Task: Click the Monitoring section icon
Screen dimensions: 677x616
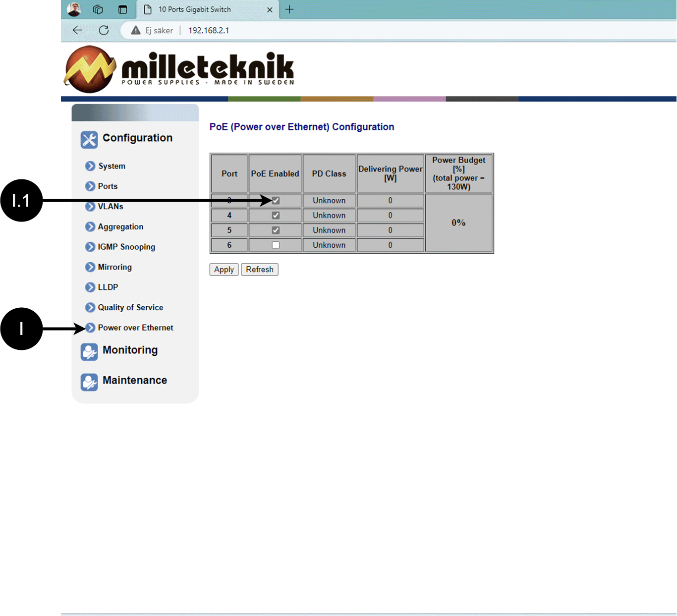Action: point(89,352)
